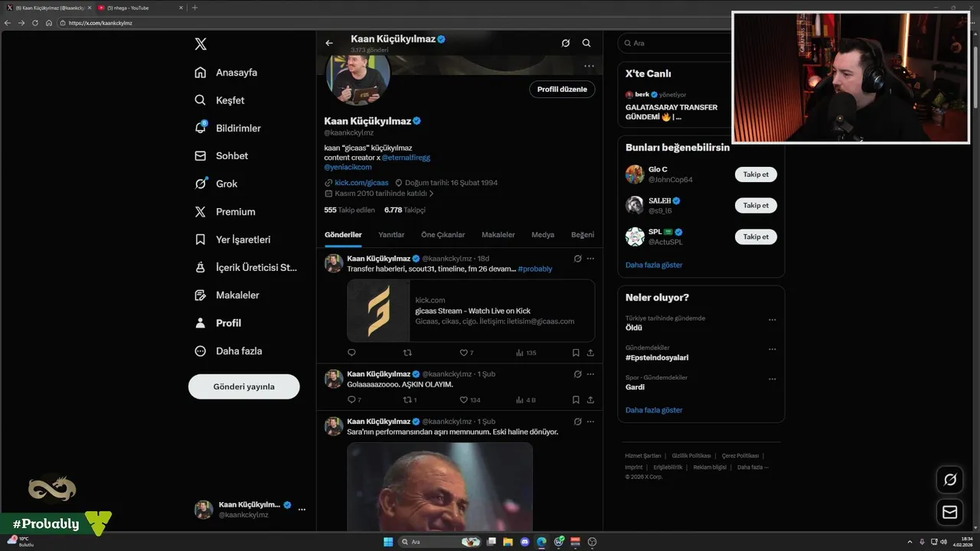The image size is (980, 551).
Task: Open the profile avatar photo
Action: pyautogui.click(x=358, y=77)
